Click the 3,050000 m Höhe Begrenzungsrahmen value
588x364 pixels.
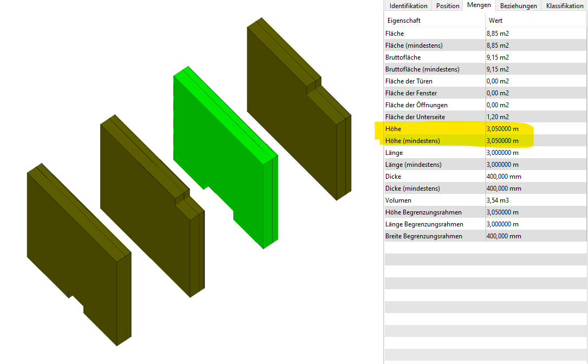pyautogui.click(x=502, y=212)
